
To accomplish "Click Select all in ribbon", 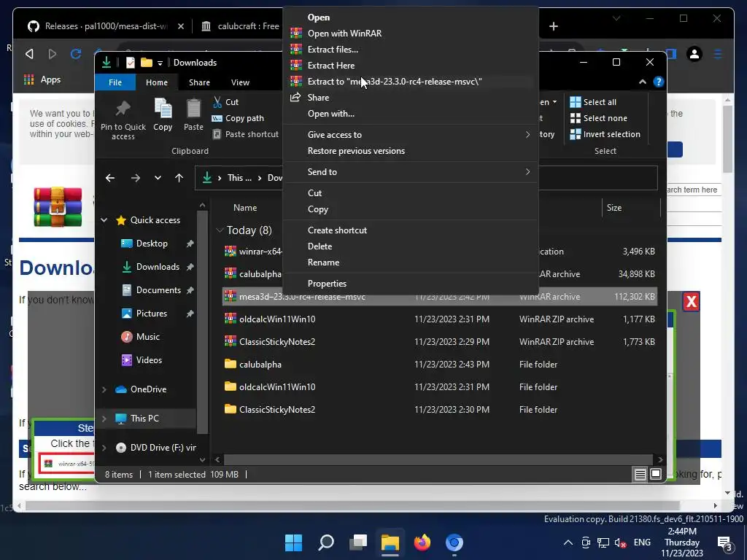I will click(x=593, y=102).
